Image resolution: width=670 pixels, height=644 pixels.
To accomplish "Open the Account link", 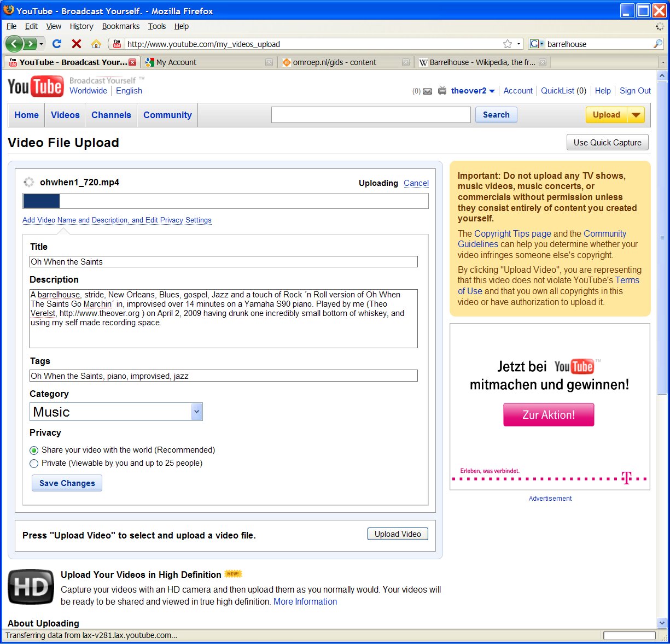I will click(x=518, y=91).
